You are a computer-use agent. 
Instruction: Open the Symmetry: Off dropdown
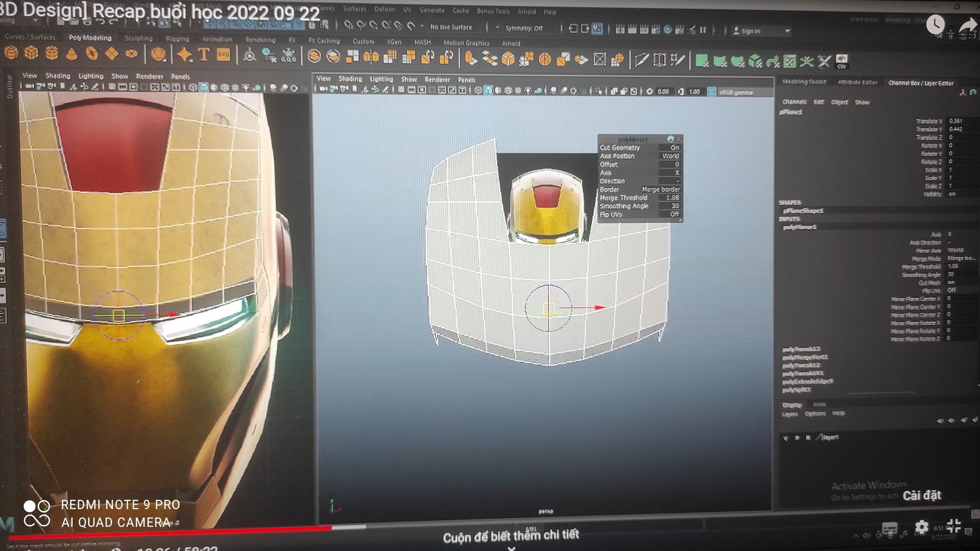[524, 28]
